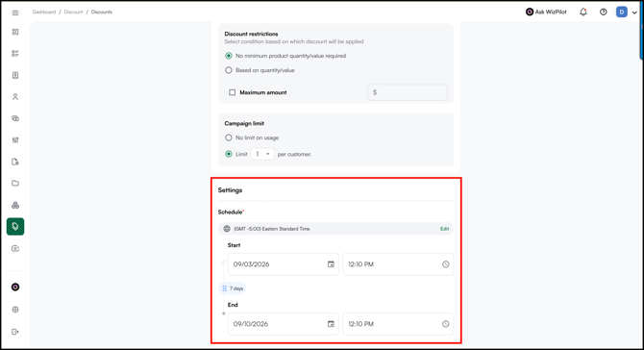Go to Dashboard breadcrumb
This screenshot has width=644, height=350.
[x=44, y=12]
